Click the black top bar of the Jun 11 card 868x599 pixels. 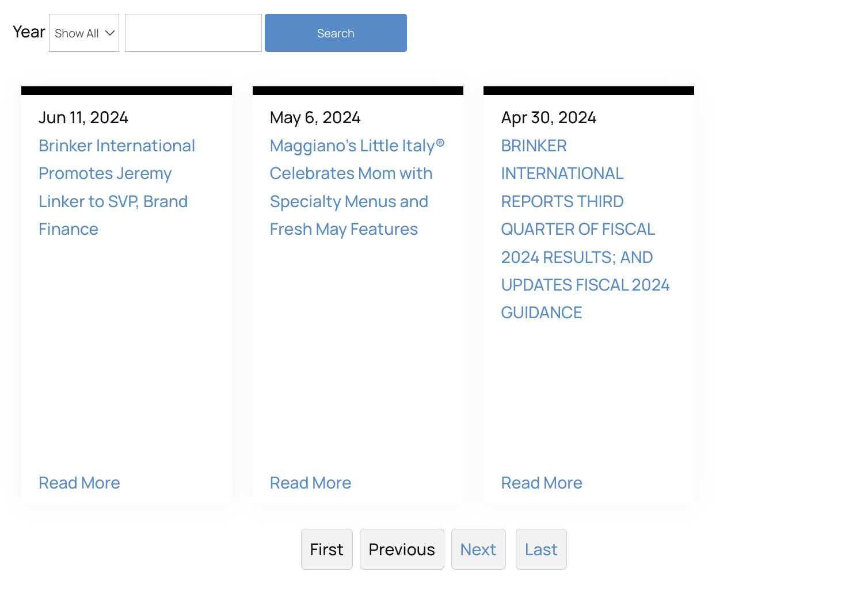(x=127, y=90)
